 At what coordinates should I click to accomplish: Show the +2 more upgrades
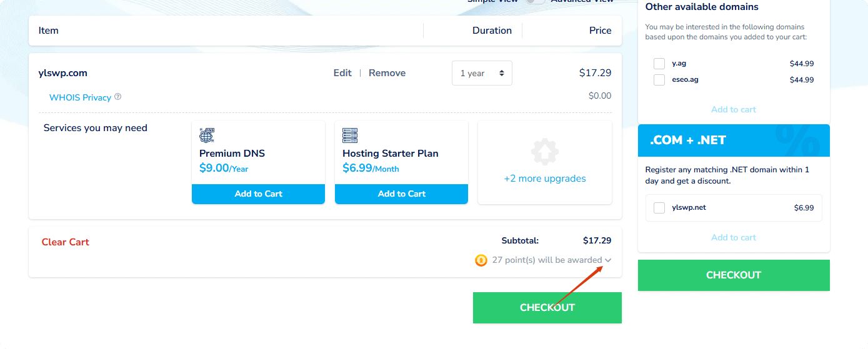click(544, 179)
